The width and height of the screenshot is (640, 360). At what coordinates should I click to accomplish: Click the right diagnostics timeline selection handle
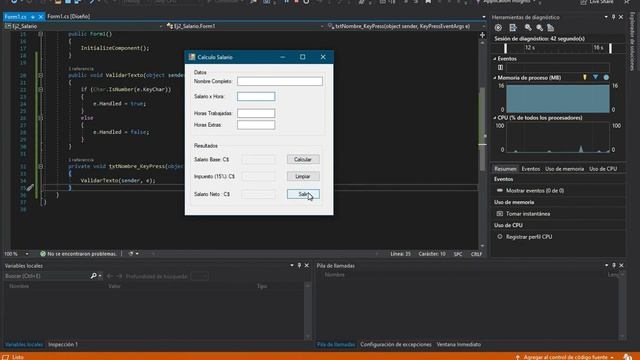tap(610, 48)
